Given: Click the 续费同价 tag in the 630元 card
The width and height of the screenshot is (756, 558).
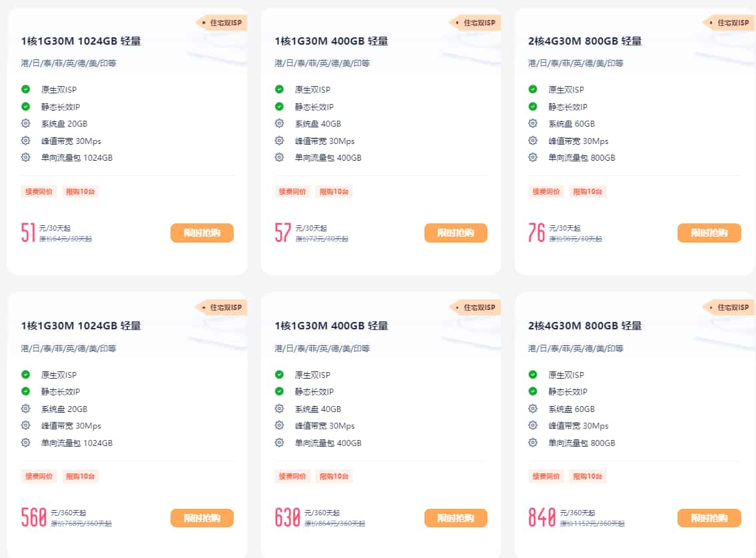Looking at the screenshot, I should pos(292,476).
